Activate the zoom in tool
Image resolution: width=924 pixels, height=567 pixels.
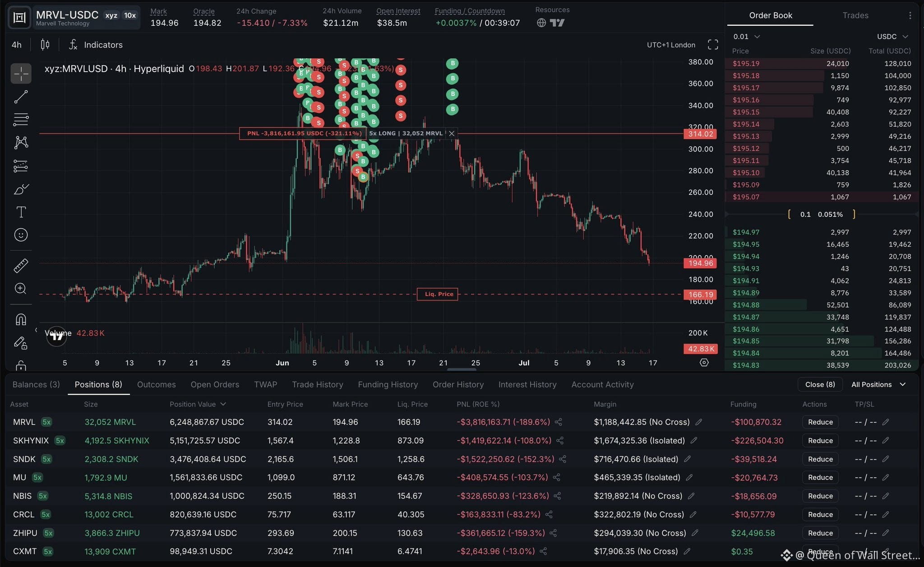tap(21, 289)
